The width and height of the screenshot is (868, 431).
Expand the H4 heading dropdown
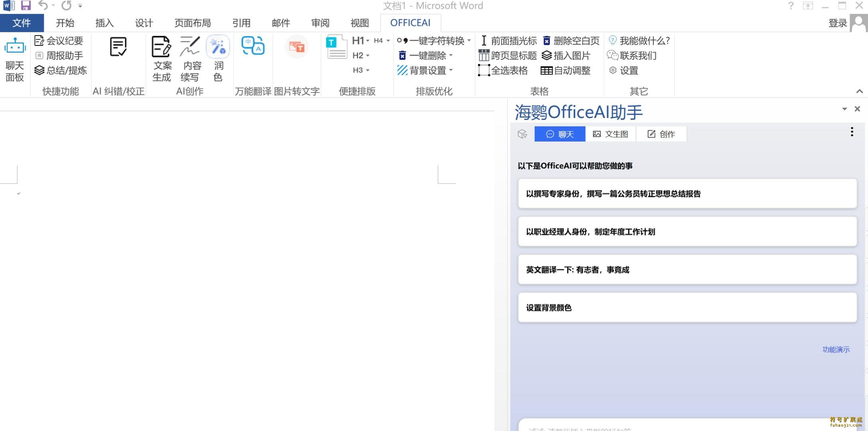pyautogui.click(x=388, y=41)
